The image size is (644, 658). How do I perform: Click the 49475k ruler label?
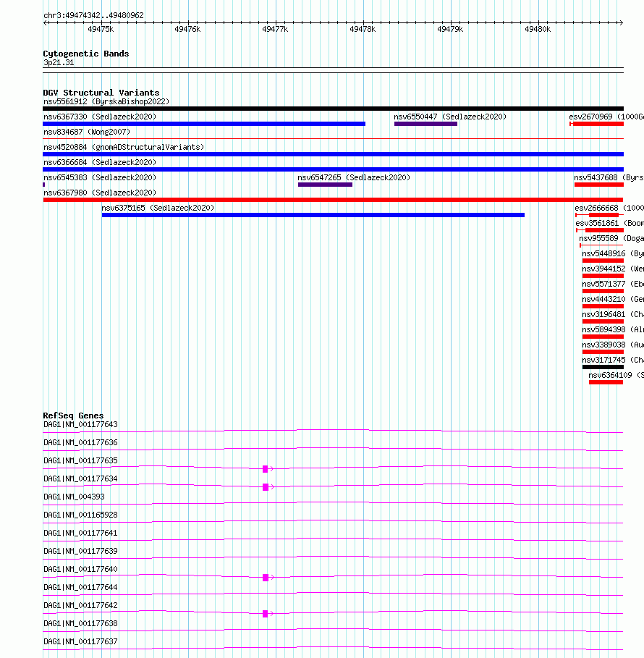point(101,30)
